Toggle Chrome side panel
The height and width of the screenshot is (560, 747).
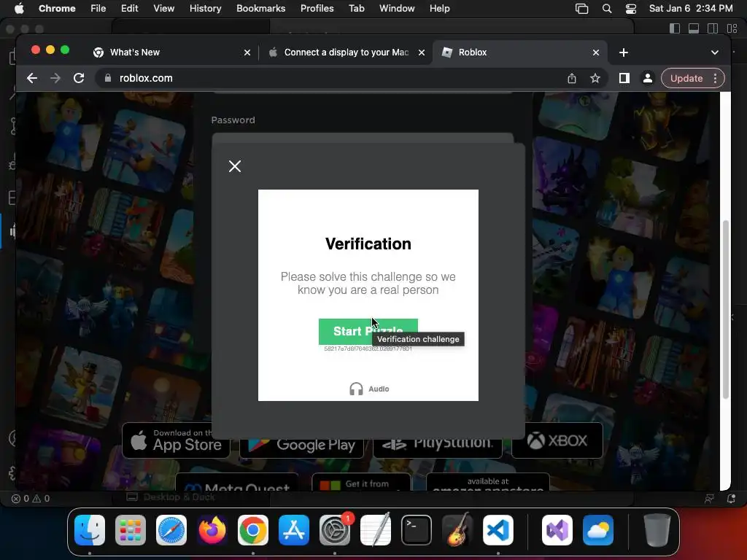(624, 78)
